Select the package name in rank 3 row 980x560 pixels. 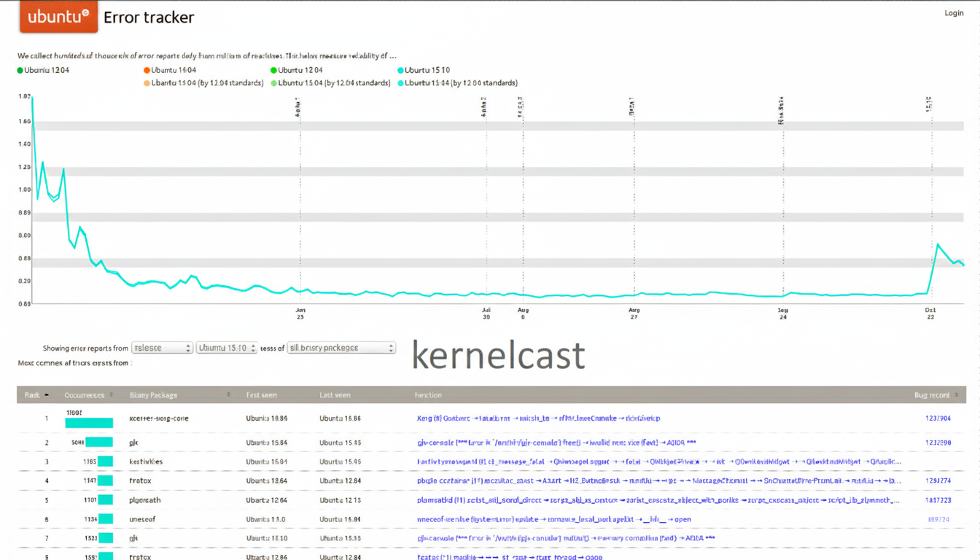point(146,462)
